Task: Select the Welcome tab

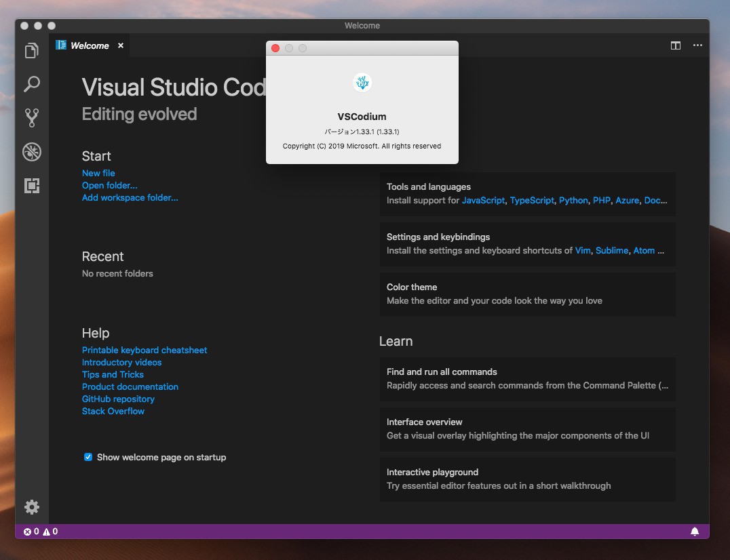Action: click(x=90, y=45)
